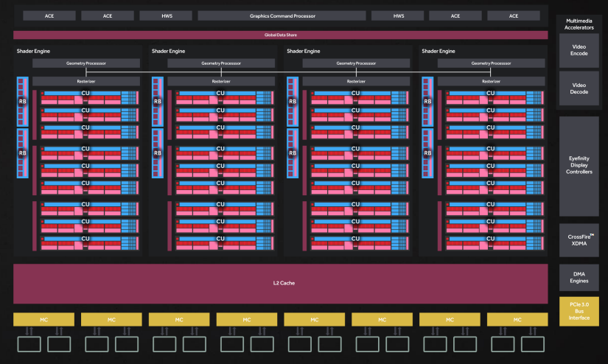Select the CrossFire XDMA block
Screen dimensions: 608x364
pyautogui.click(x=579, y=241)
